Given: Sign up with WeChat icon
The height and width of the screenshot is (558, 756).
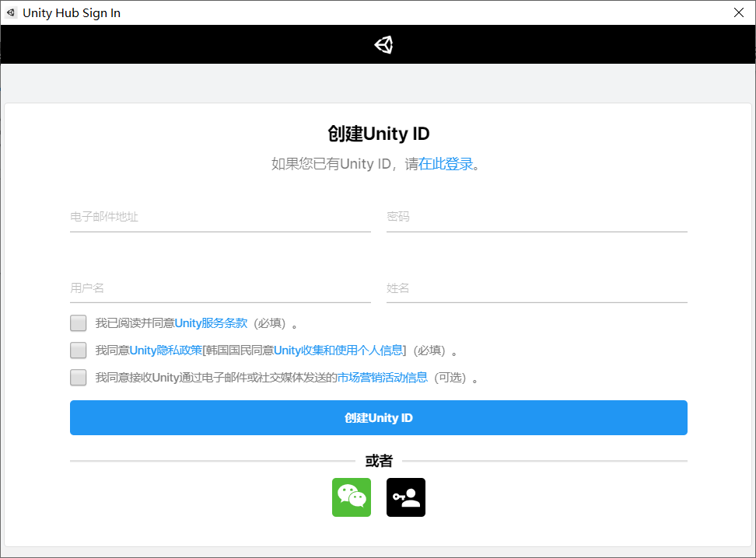Looking at the screenshot, I should 352,497.
